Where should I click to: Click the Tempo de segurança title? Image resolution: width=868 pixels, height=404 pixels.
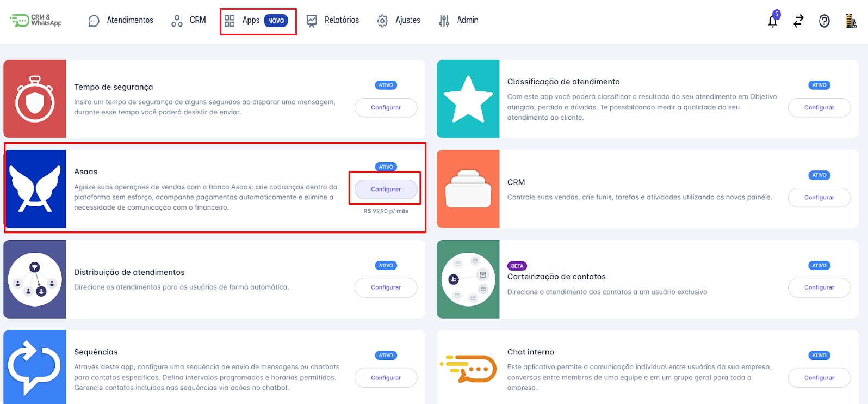click(x=114, y=87)
